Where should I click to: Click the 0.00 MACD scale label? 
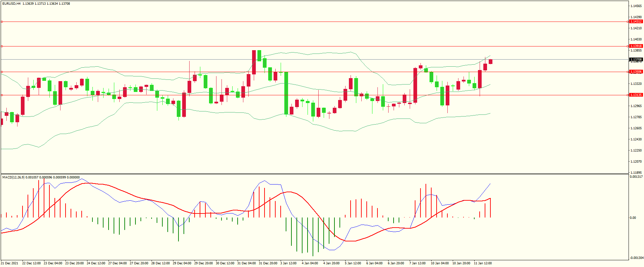[633, 218]
